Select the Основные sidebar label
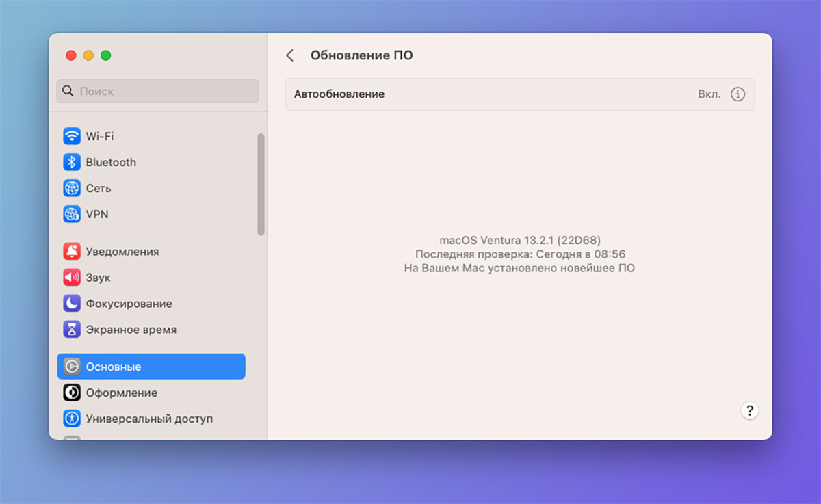Image resolution: width=821 pixels, height=504 pixels. click(114, 367)
